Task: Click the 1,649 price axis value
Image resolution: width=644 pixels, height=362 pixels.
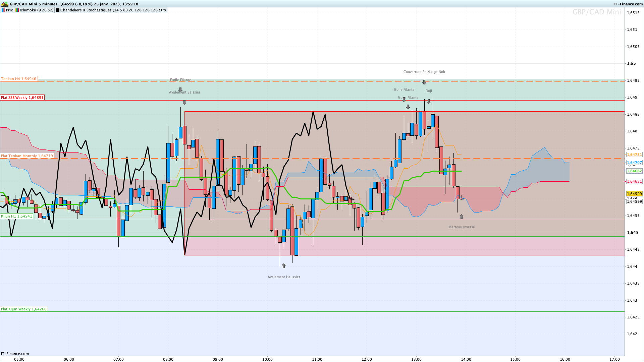Action: point(632,97)
